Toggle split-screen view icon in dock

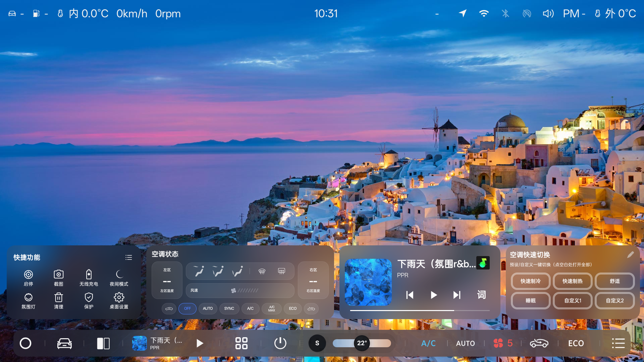tap(103, 343)
